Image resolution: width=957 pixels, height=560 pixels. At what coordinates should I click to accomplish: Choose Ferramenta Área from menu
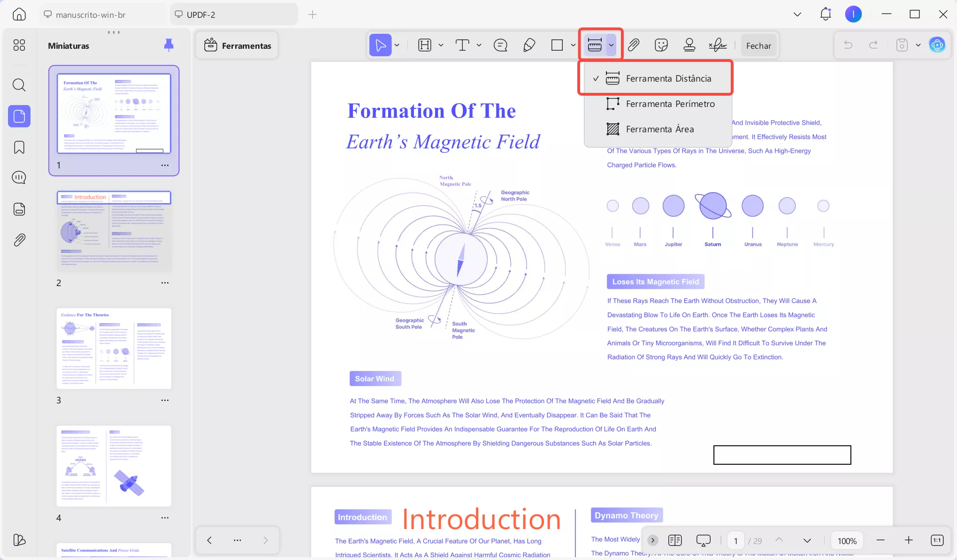point(659,129)
